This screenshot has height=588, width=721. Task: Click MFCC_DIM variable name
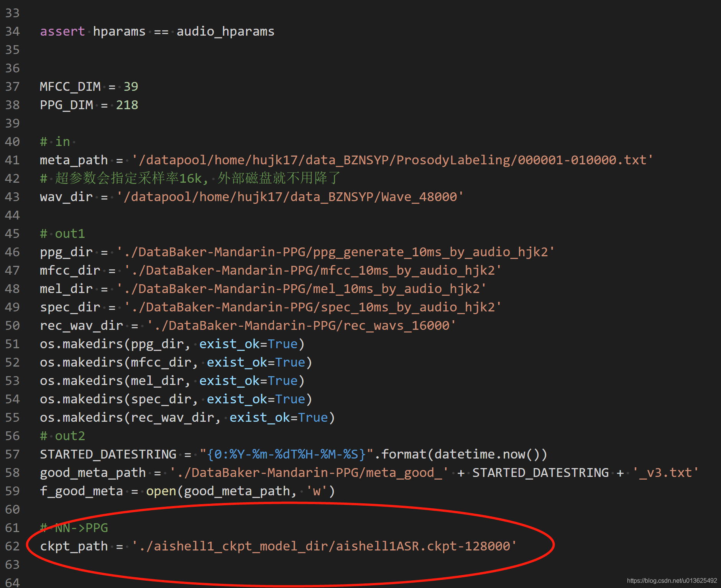click(70, 87)
